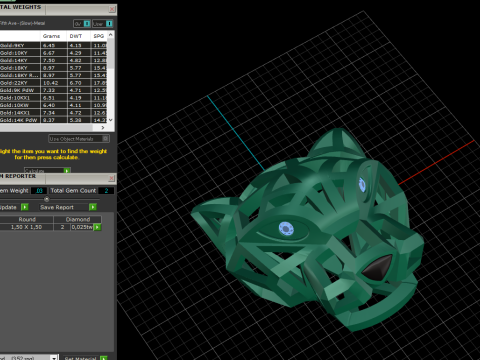Click the blue gem on the panther's forehead side
Screen dimensions: 480x360
(x=362, y=184)
